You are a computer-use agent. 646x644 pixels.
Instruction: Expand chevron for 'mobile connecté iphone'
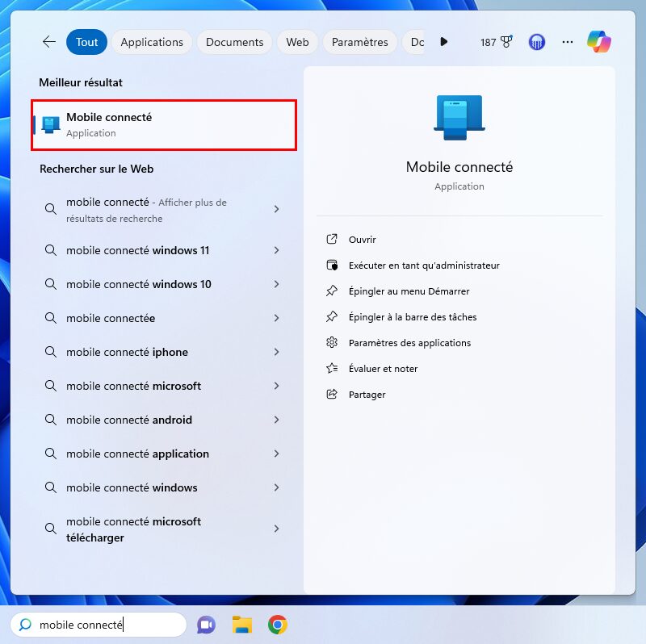pyautogui.click(x=276, y=352)
